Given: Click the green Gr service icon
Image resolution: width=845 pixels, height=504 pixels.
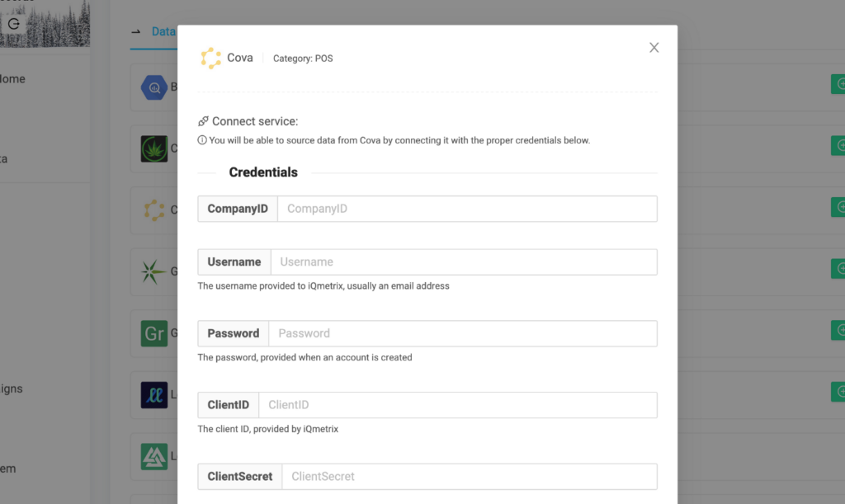Looking at the screenshot, I should pyautogui.click(x=154, y=333).
